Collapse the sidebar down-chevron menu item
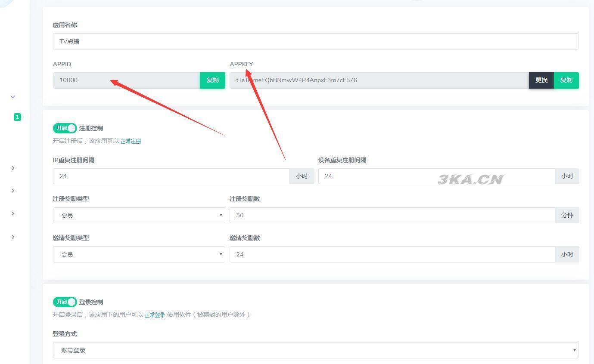 tap(13, 97)
